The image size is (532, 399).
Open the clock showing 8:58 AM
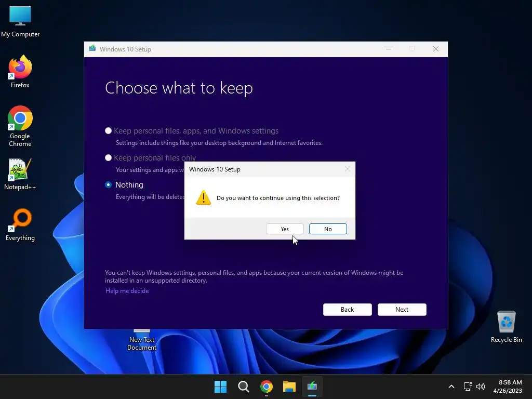point(508,387)
